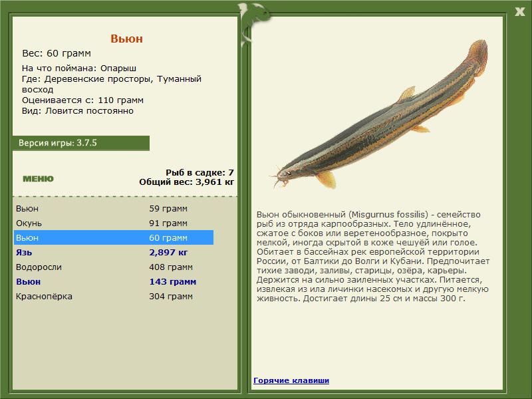Click the Вес: 60 грамм line
532x399 pixels.
click(x=57, y=53)
